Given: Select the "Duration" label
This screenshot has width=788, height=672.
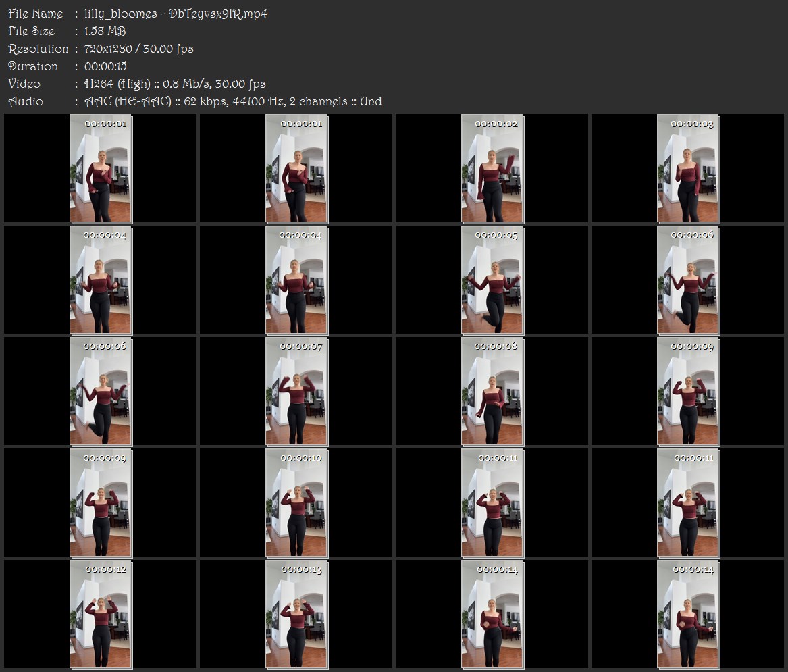Looking at the screenshot, I should point(33,66).
